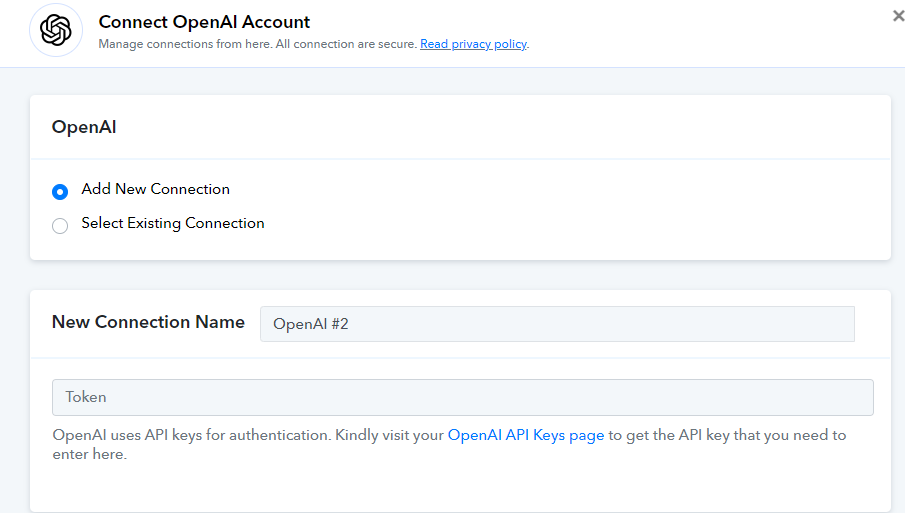
Task: Select the Add New Connection radio button
Action: pos(60,192)
